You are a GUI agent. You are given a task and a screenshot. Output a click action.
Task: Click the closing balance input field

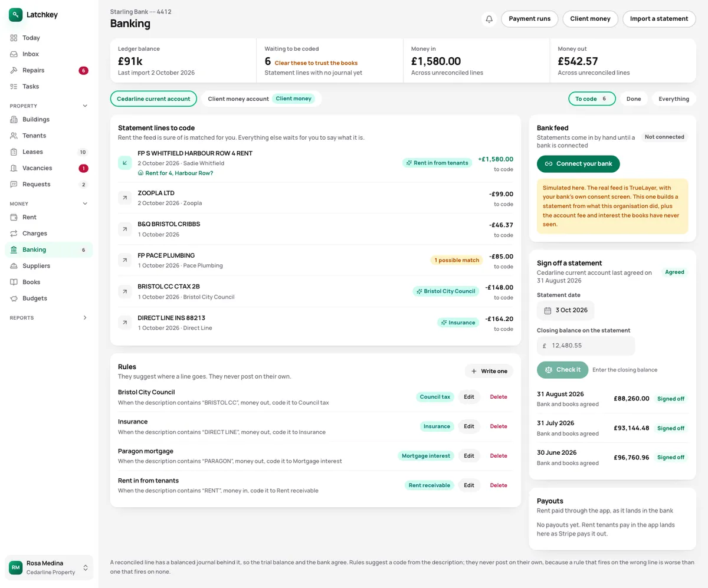[586, 346]
